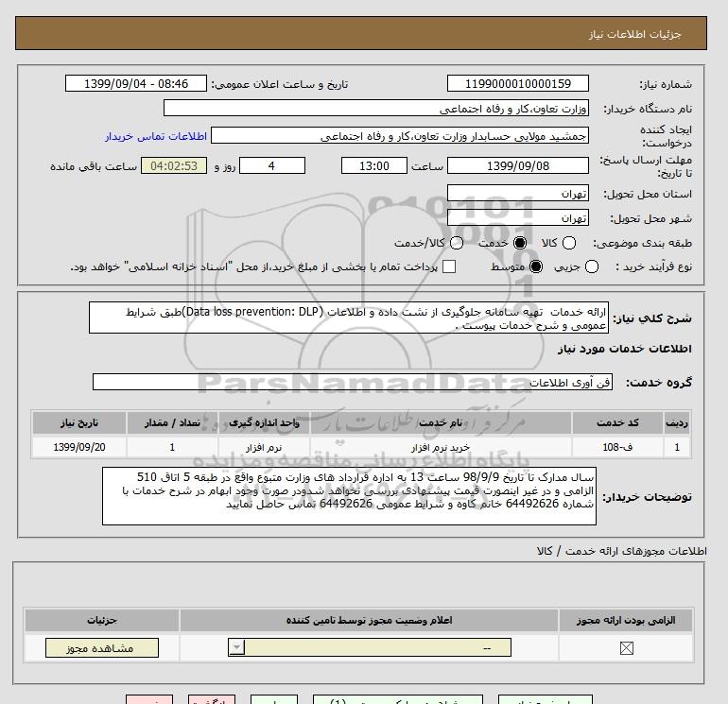Click service code cell ف-108
Image resolution: width=728 pixels, height=704 pixels.
tap(617, 447)
